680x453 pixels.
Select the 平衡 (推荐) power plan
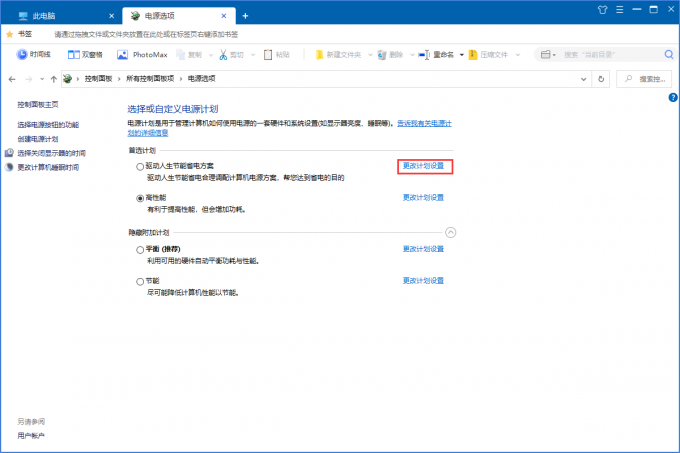point(140,250)
